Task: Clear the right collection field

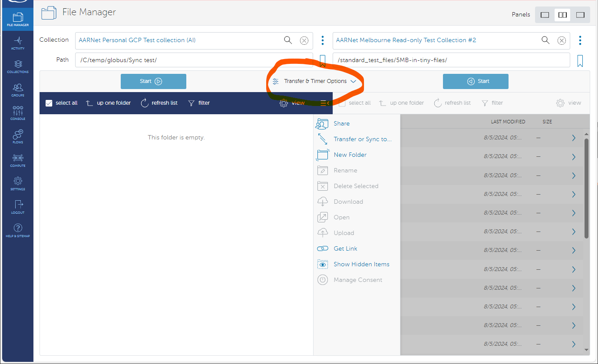Action: [x=562, y=40]
